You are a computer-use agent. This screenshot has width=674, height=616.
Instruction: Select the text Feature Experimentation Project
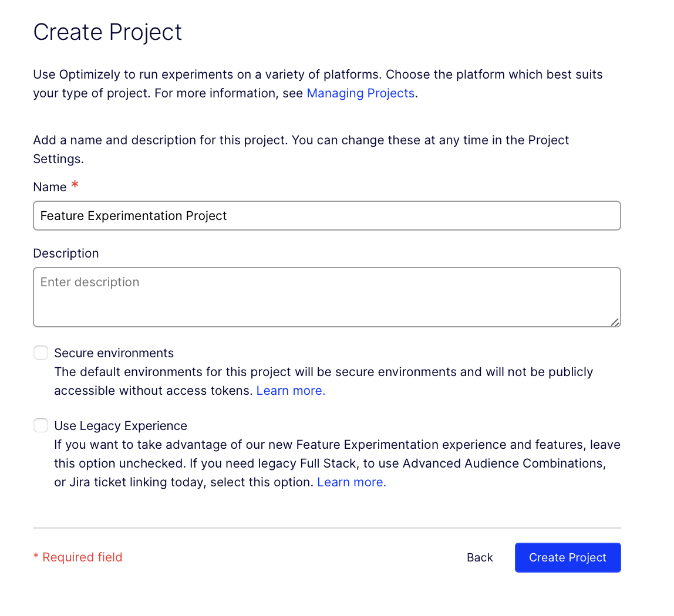tap(133, 215)
